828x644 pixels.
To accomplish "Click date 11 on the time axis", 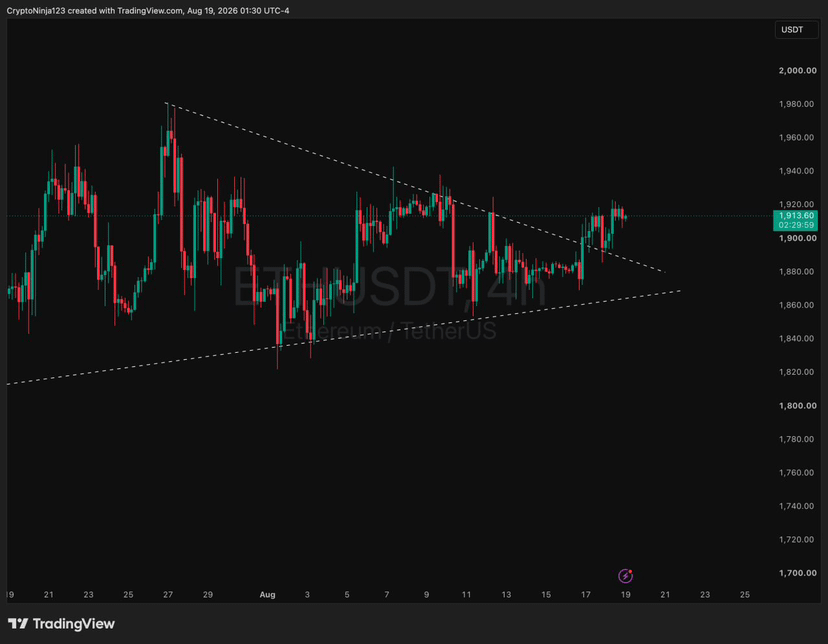I will pyautogui.click(x=466, y=594).
